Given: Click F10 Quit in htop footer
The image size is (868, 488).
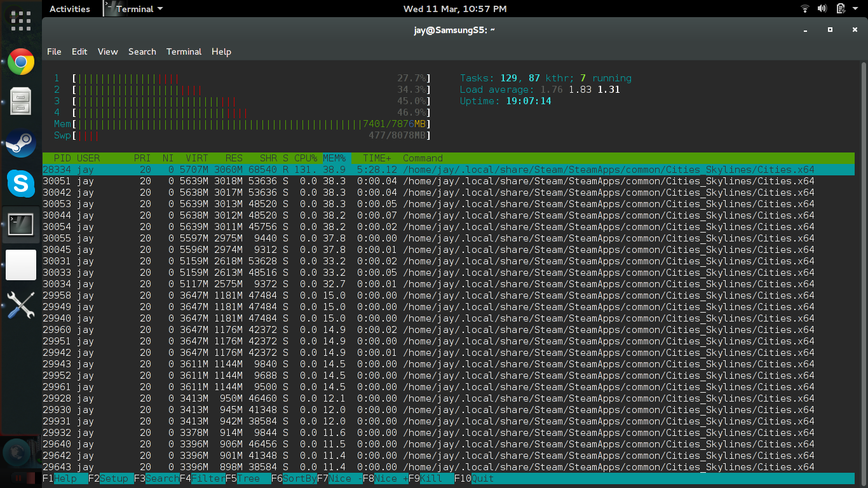Looking at the screenshot, I should (x=474, y=478).
